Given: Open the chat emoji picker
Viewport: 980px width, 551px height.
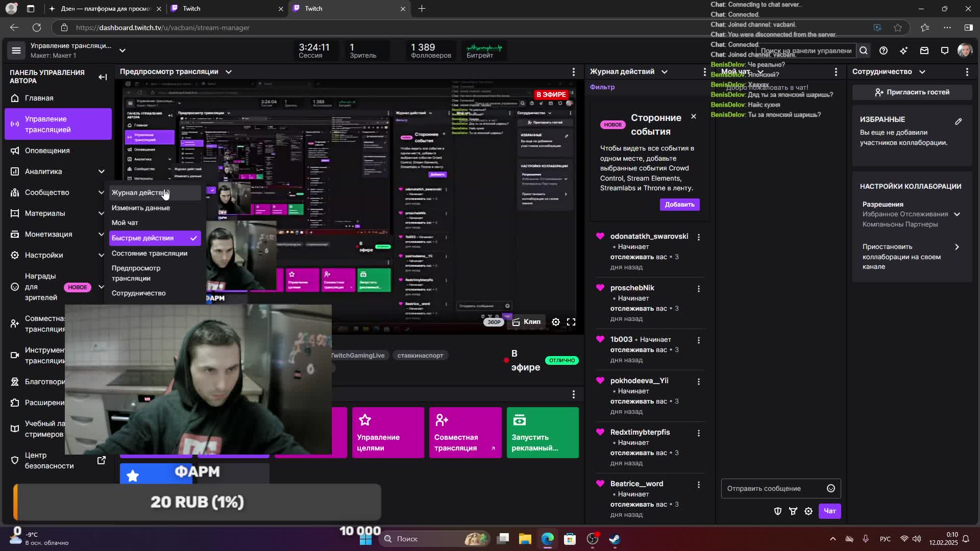Looking at the screenshot, I should pos(831,489).
